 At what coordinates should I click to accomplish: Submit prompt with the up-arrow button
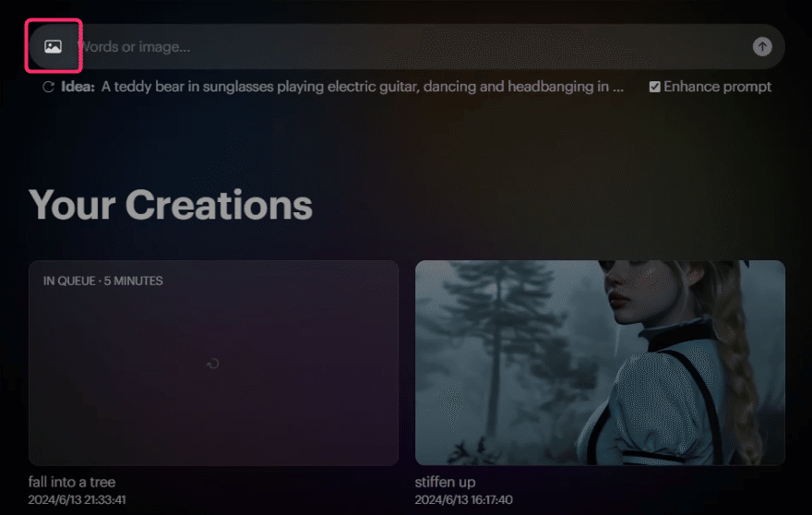762,47
